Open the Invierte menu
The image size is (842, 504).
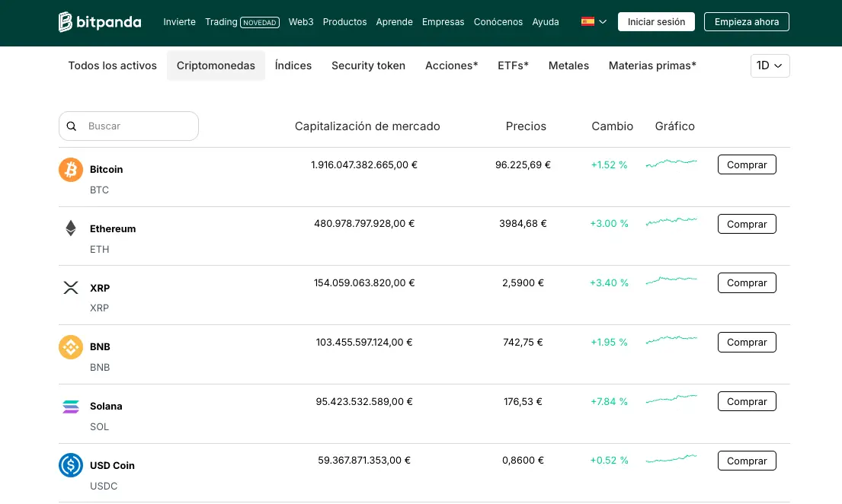[x=179, y=22]
